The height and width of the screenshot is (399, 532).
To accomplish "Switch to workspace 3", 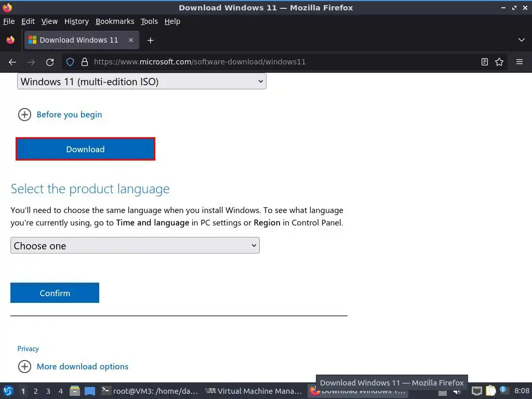I will pos(48,391).
